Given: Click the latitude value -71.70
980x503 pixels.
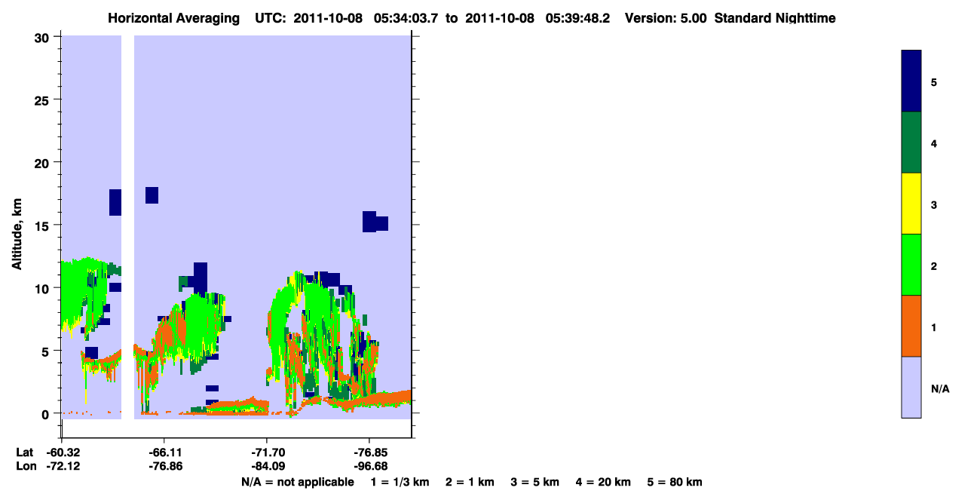Looking at the screenshot, I should (x=268, y=452).
